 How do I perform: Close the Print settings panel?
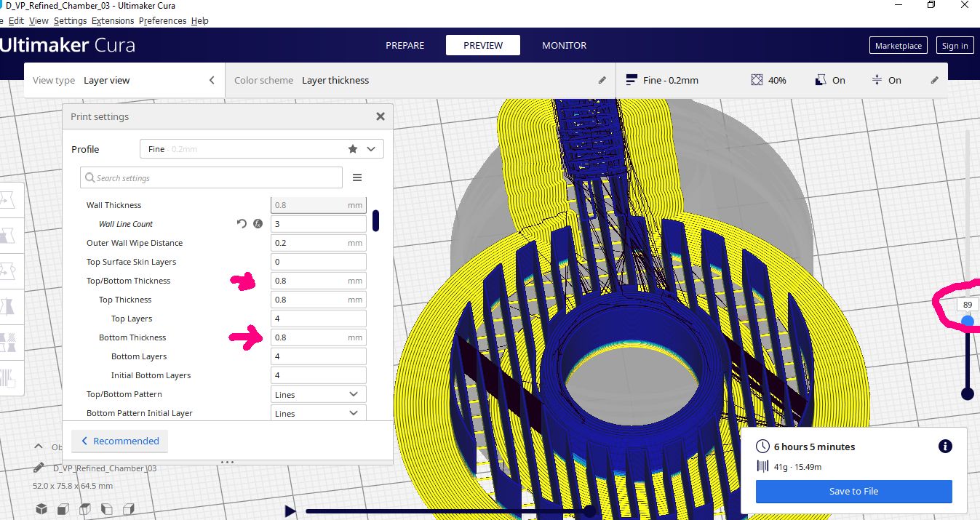[x=380, y=116]
